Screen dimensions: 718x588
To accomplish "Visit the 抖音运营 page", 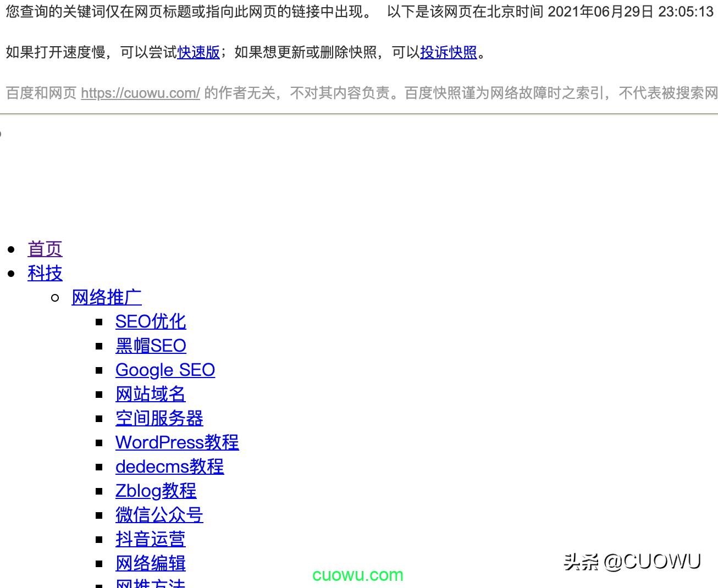I will 150,539.
